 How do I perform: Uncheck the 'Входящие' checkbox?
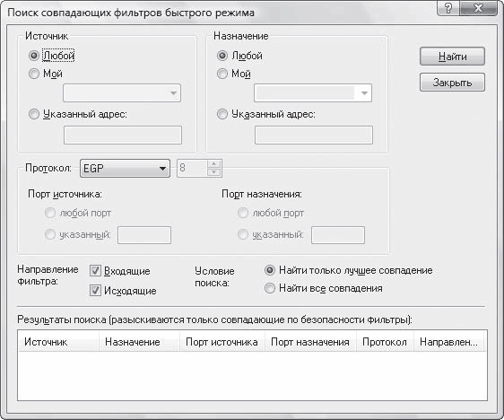click(x=95, y=271)
